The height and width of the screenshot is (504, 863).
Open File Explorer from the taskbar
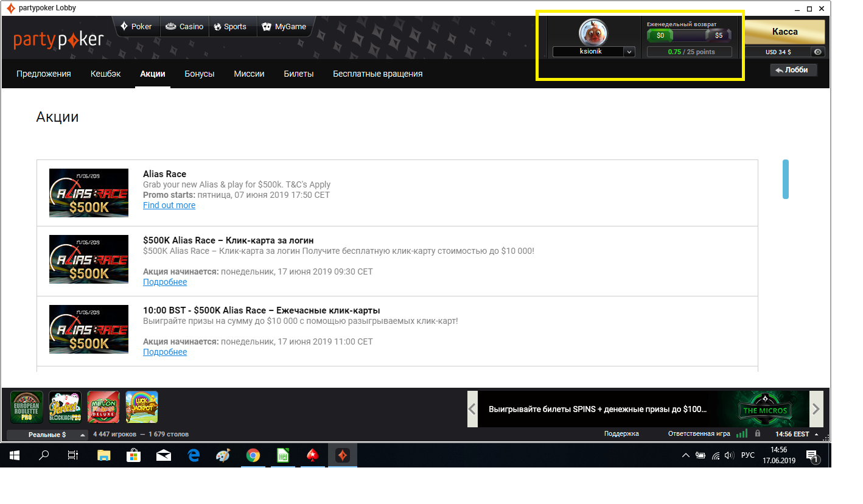coord(104,455)
